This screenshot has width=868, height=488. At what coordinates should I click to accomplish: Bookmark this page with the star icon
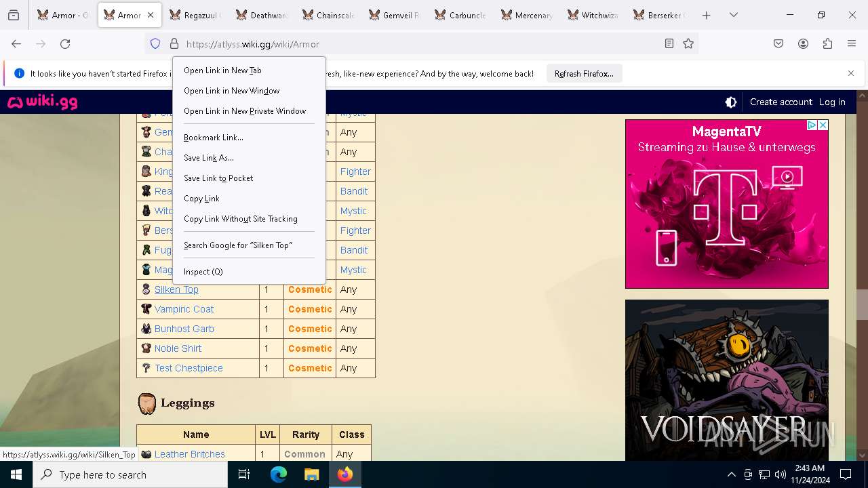688,43
